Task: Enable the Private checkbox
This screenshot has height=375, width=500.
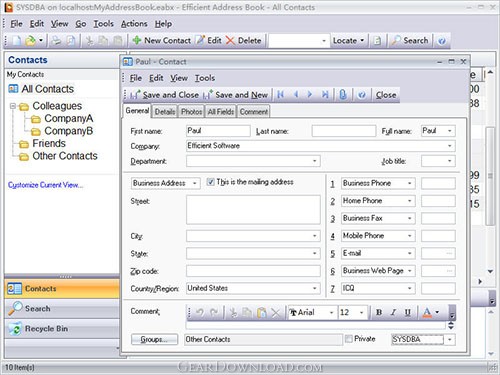Action: [x=349, y=339]
